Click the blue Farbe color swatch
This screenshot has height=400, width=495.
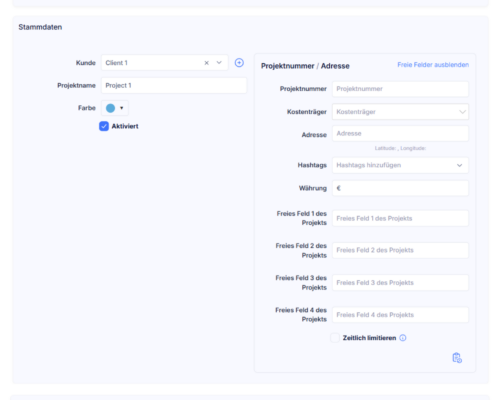pyautogui.click(x=110, y=108)
